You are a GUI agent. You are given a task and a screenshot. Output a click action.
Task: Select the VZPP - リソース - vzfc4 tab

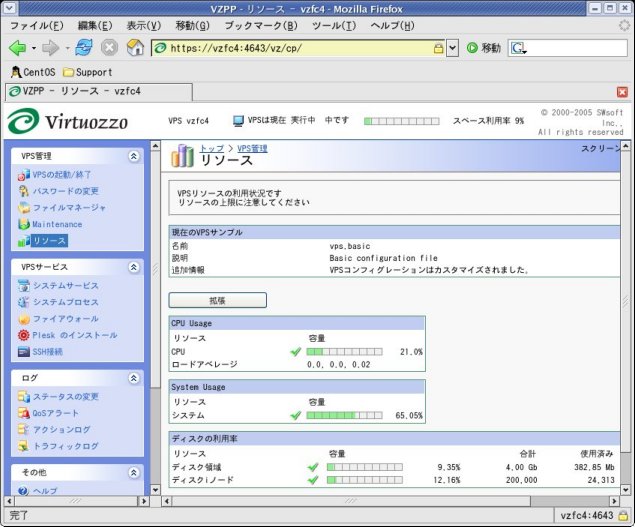coord(98,91)
